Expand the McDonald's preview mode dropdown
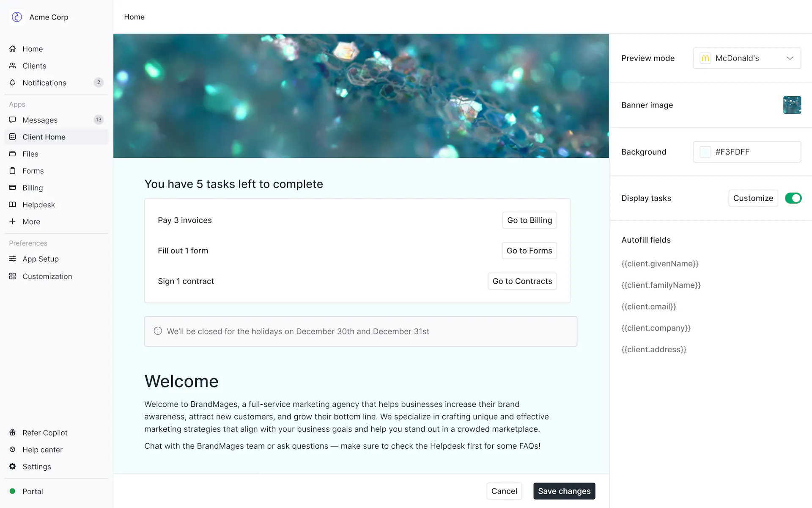This screenshot has height=508, width=812. click(789, 58)
